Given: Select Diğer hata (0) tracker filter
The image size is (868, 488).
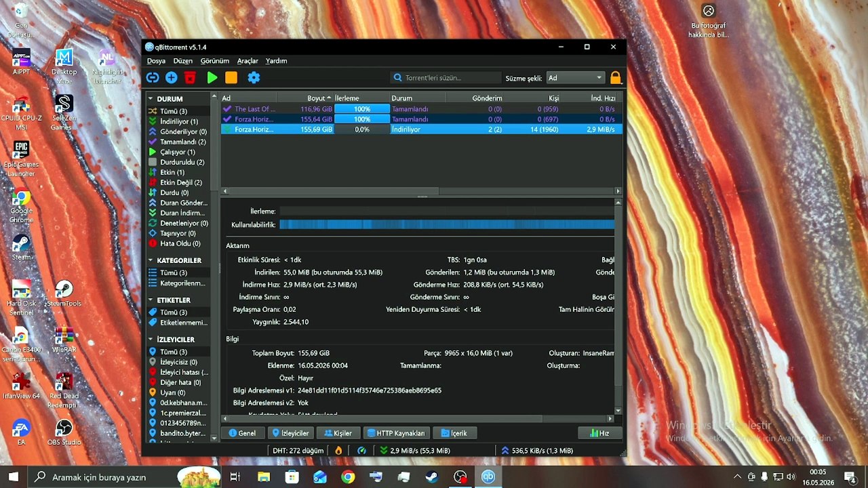Looking at the screenshot, I should point(178,382).
